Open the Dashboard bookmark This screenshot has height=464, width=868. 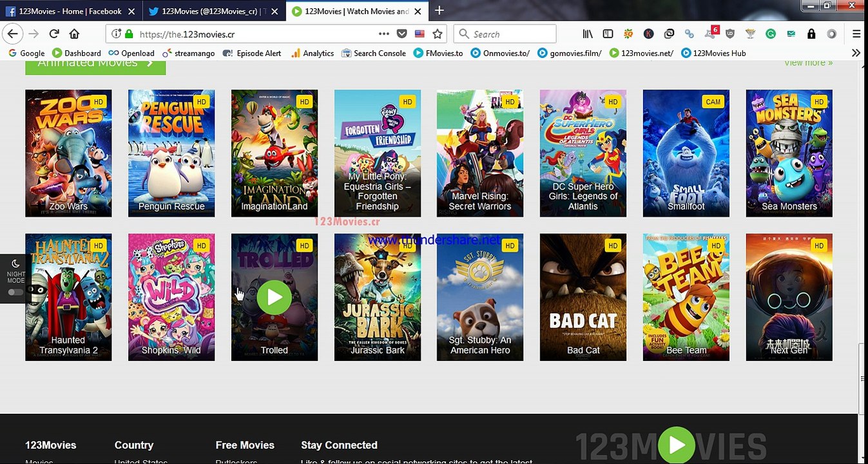[x=76, y=53]
